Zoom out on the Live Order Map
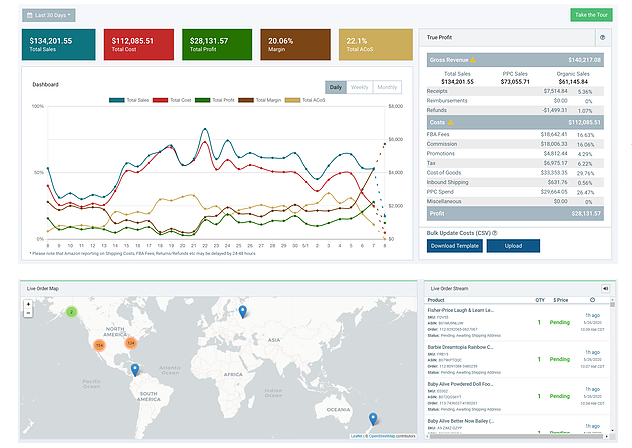The width and height of the screenshot is (632, 448). pos(28,312)
